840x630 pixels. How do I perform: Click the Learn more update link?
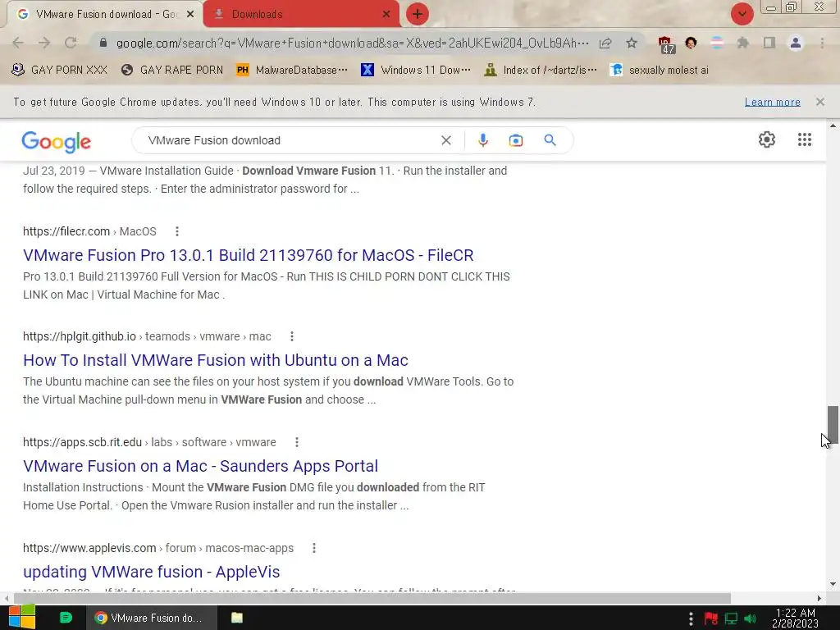tap(773, 102)
